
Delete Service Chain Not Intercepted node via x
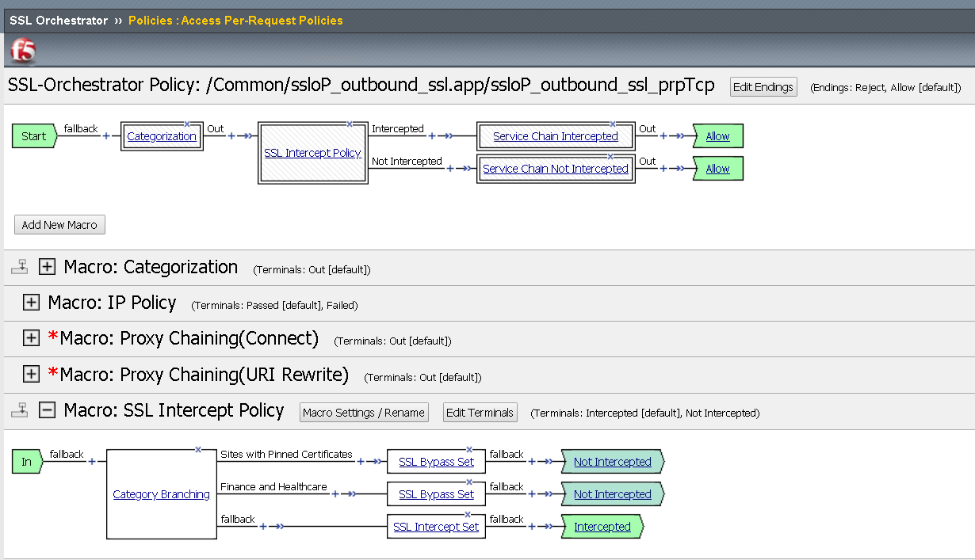[x=610, y=156]
